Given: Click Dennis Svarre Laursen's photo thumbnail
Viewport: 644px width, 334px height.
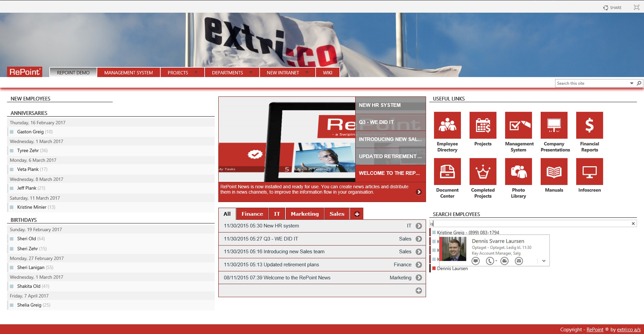Looking at the screenshot, I should click(454, 249).
